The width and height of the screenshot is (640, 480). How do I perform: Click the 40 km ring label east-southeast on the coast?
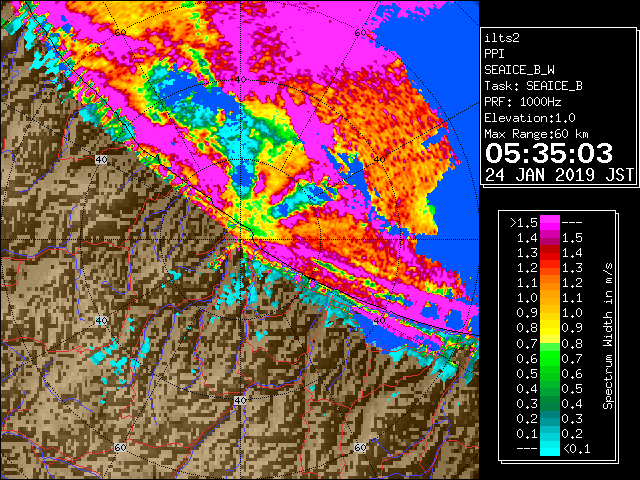pos(380,320)
